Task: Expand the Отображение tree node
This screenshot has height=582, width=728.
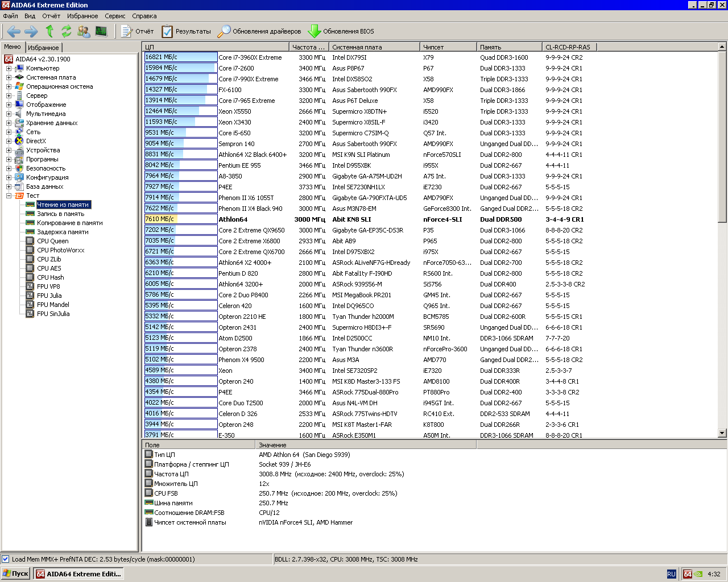Action: coord(9,105)
